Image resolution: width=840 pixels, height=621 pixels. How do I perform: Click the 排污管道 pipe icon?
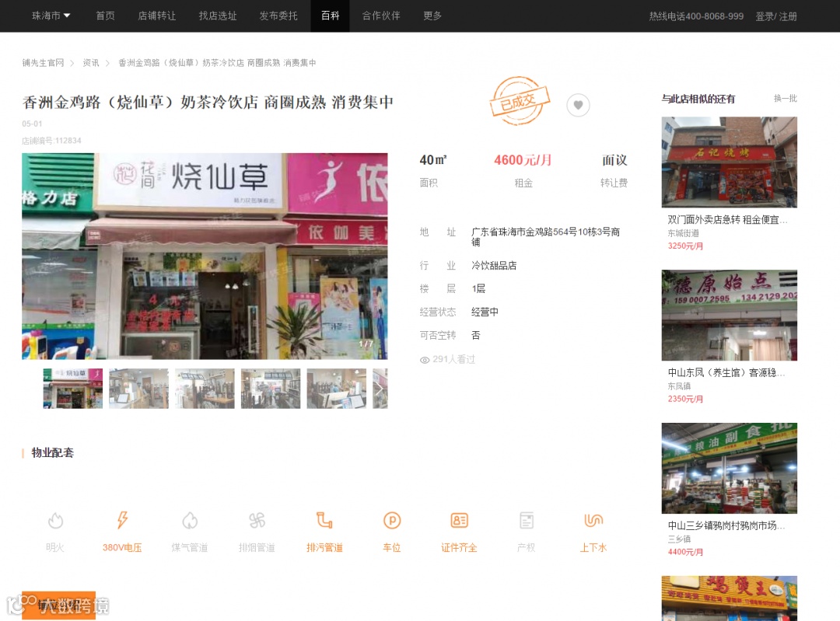(x=324, y=521)
